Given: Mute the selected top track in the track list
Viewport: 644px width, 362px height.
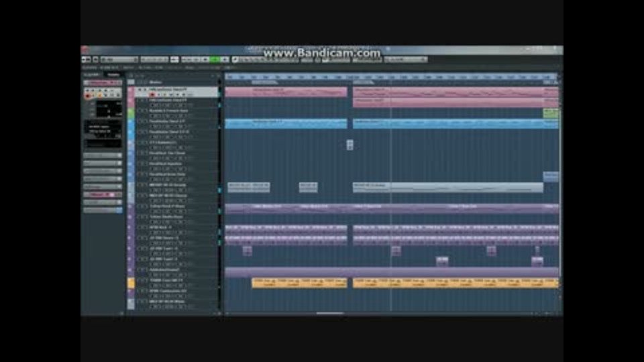Looking at the screenshot, I should 140,89.
